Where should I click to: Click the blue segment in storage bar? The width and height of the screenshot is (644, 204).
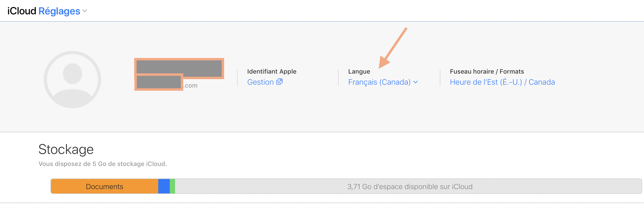coord(164,186)
